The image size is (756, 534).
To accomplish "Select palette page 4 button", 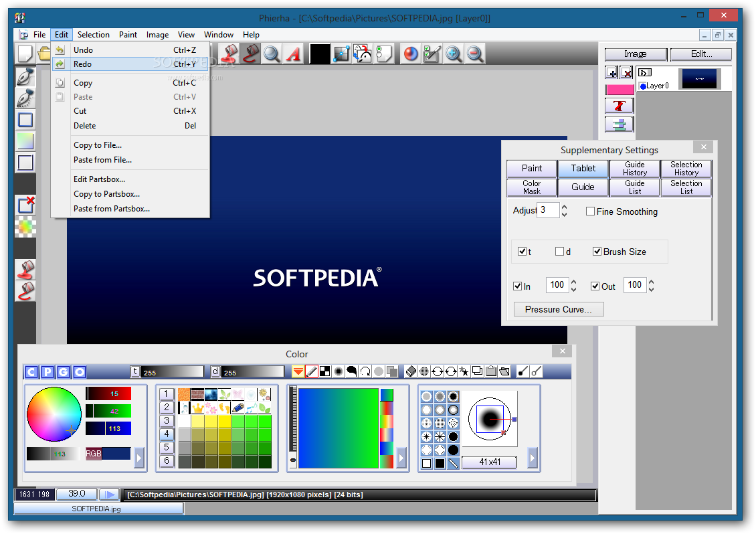I will click(167, 434).
